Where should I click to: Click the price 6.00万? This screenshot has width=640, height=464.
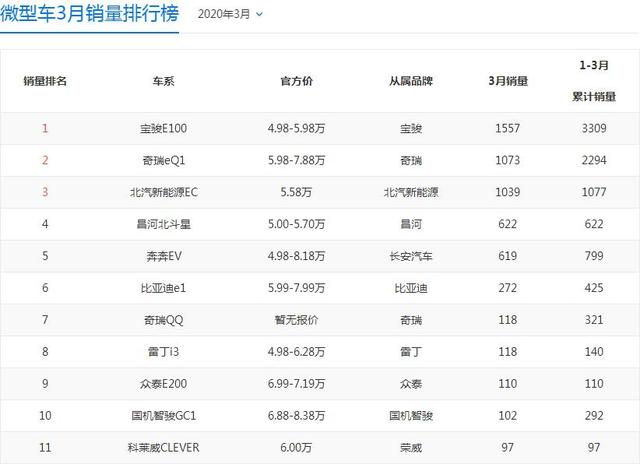point(296,447)
